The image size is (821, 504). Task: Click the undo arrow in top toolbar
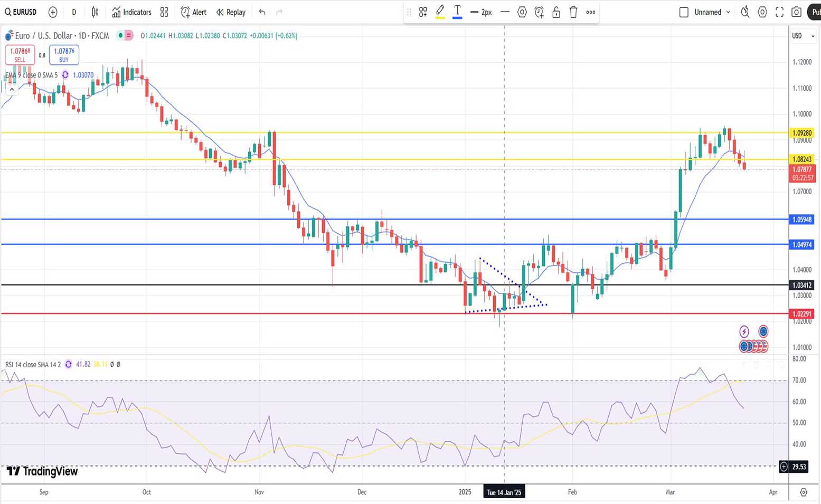(262, 12)
